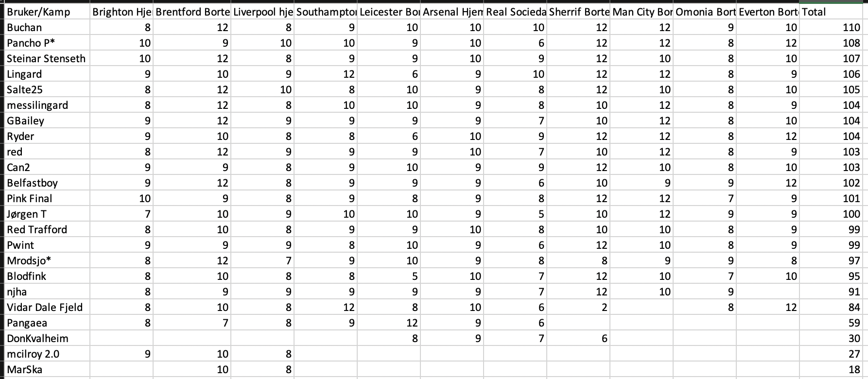
Task: Select the Everton Borte header cell
Action: coord(768,12)
